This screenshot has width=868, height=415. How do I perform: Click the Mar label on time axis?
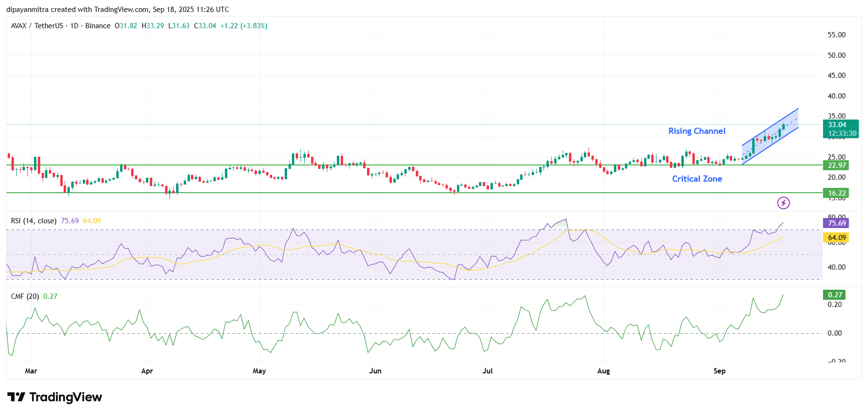pos(31,371)
